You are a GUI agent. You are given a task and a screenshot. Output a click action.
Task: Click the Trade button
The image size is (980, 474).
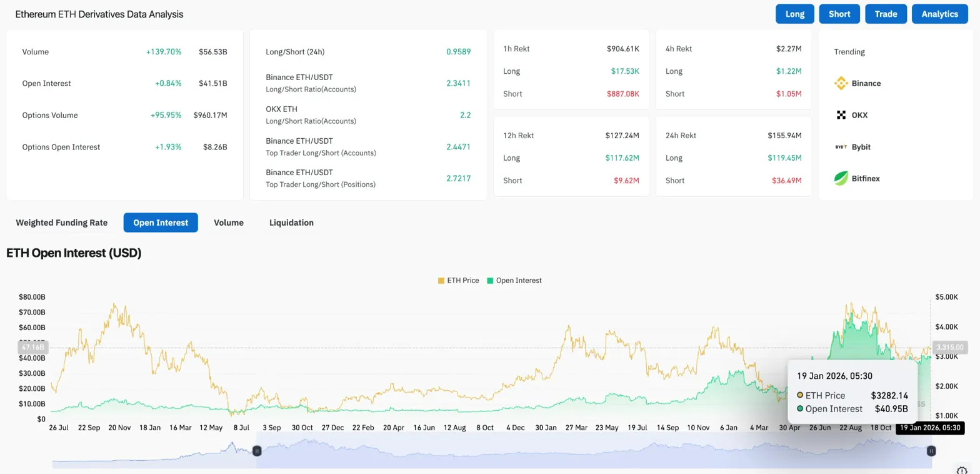(886, 14)
